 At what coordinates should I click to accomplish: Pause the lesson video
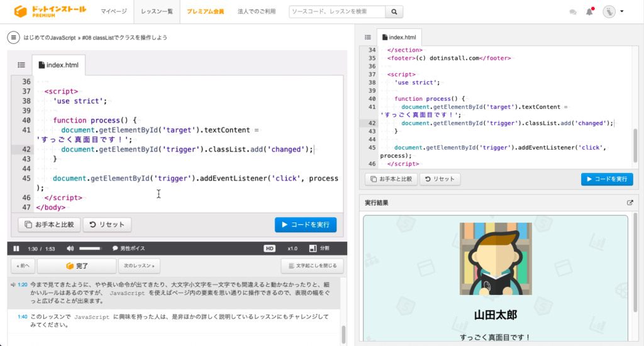click(x=16, y=248)
